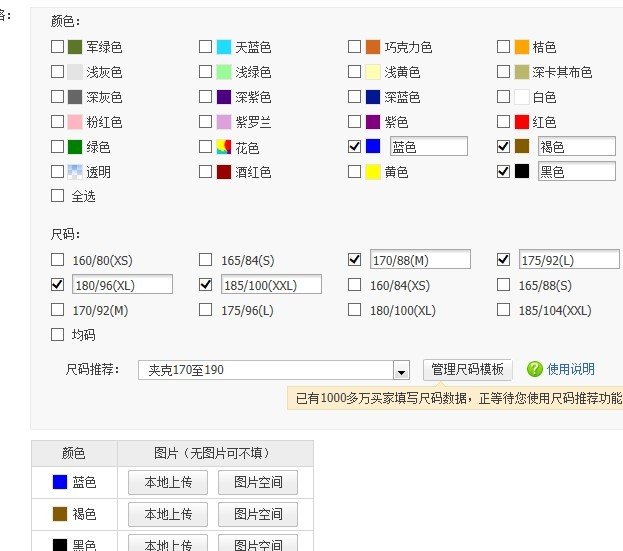Open the 使用说明 help link
Image resolution: width=623 pixels, height=551 pixels.
pos(571,370)
